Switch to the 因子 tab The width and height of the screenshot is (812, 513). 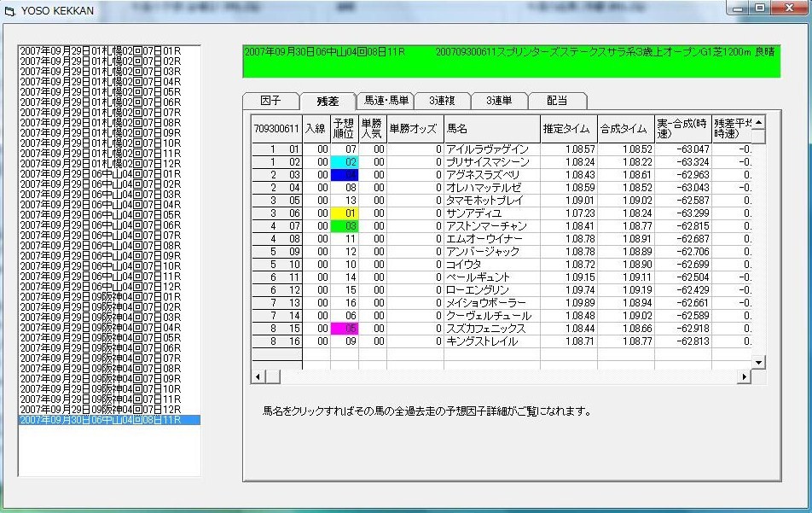coord(270,101)
